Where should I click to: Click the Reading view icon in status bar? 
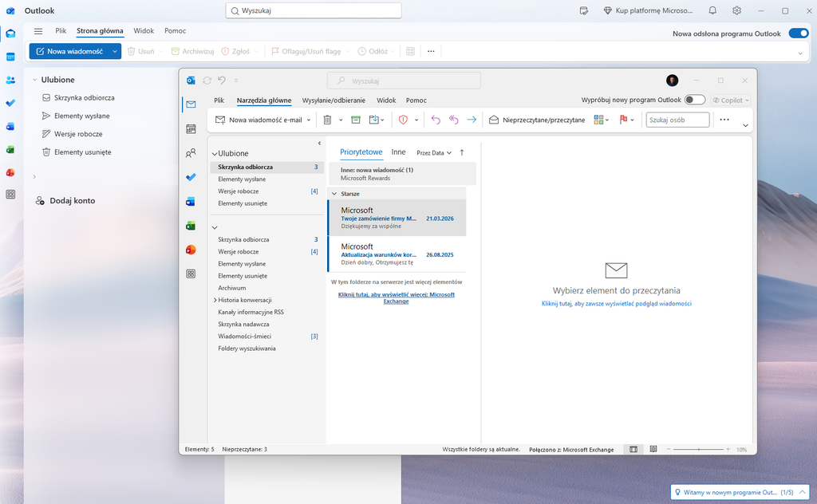click(x=653, y=449)
